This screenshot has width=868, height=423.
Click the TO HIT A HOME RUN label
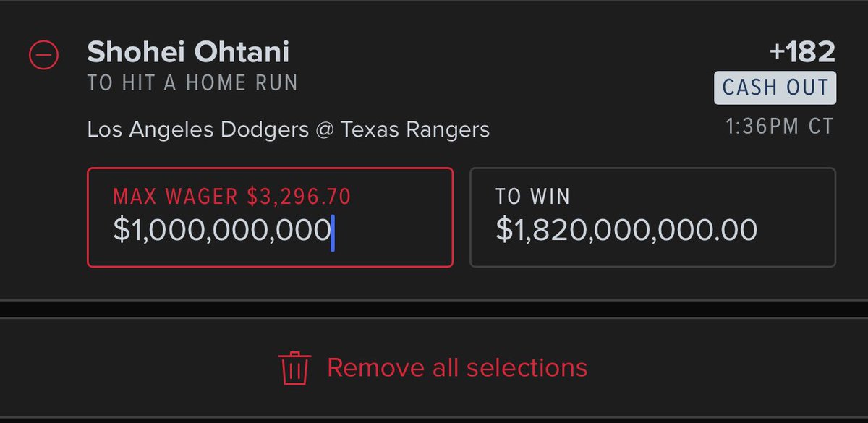point(192,83)
